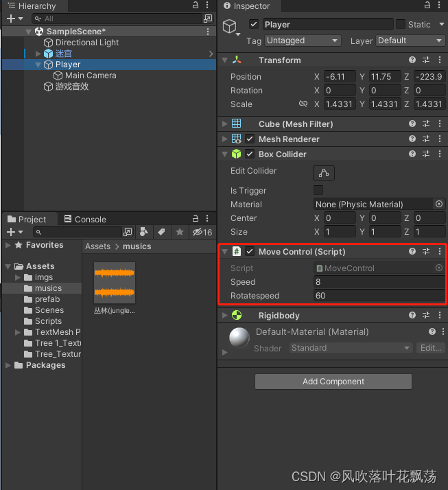Select the 丛林(jungle) audio clip thumbnail
This screenshot has width=448, height=490.
coord(115,283)
